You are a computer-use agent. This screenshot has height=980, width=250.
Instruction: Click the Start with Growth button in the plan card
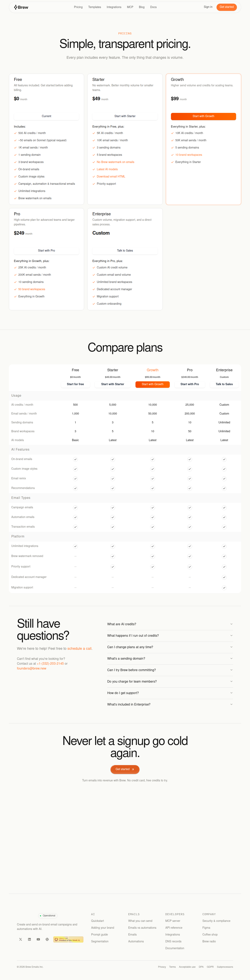pyautogui.click(x=203, y=116)
